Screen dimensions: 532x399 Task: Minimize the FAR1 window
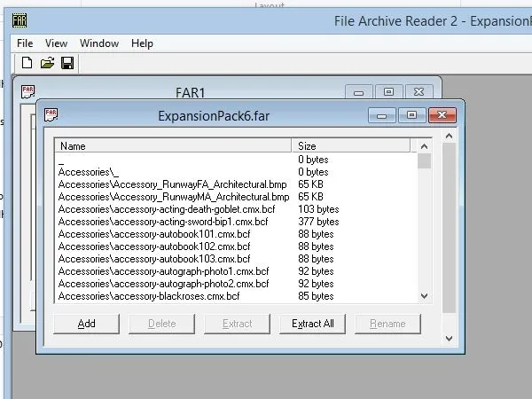tap(358, 92)
